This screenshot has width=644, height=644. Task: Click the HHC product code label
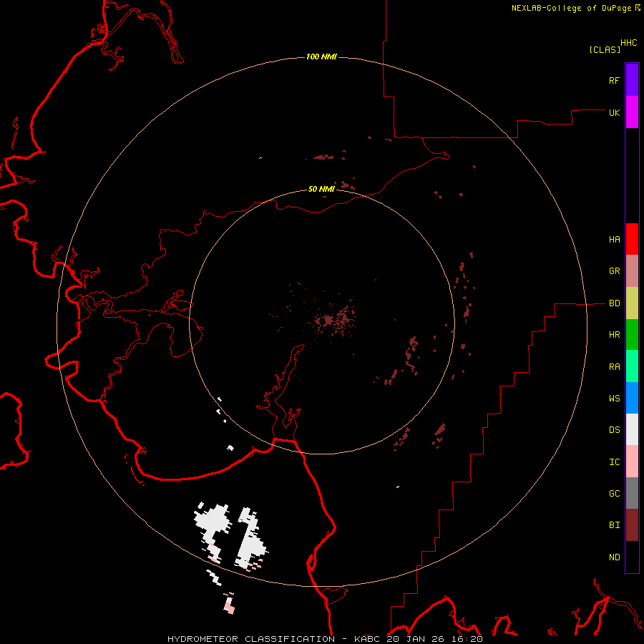point(628,43)
